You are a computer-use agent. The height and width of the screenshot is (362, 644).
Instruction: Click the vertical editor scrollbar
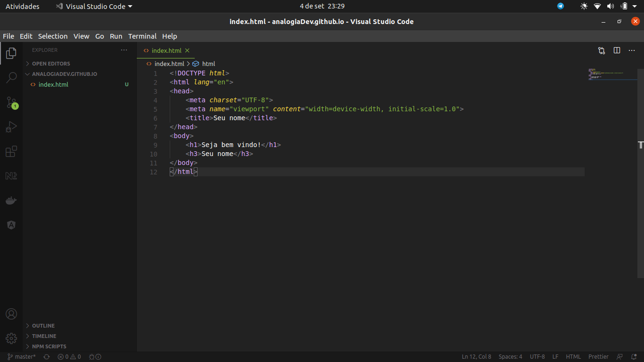641,173
